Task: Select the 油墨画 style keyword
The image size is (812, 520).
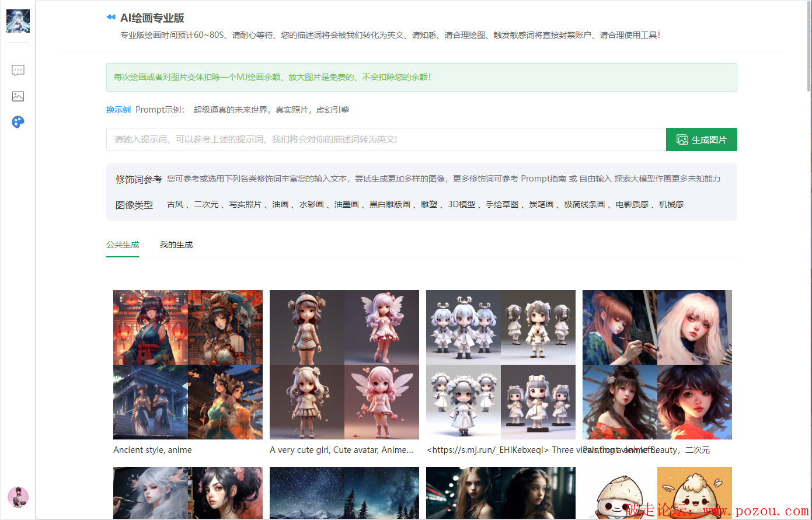Action: click(x=346, y=204)
